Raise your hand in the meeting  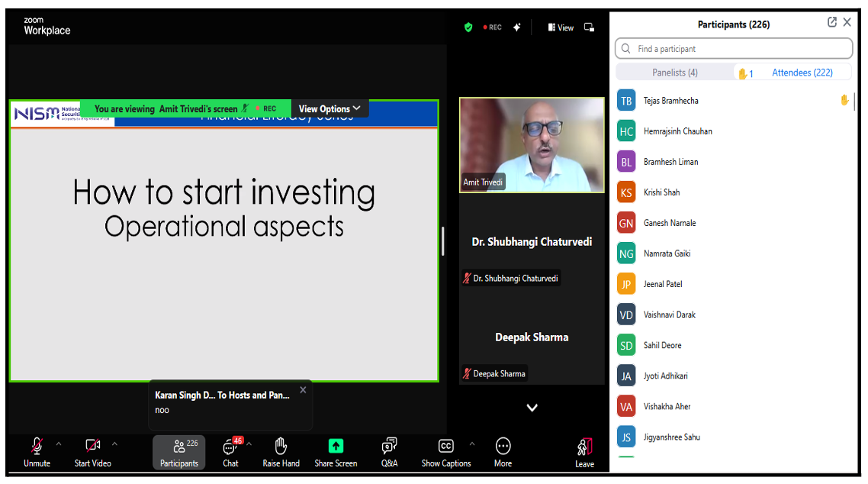(x=281, y=452)
